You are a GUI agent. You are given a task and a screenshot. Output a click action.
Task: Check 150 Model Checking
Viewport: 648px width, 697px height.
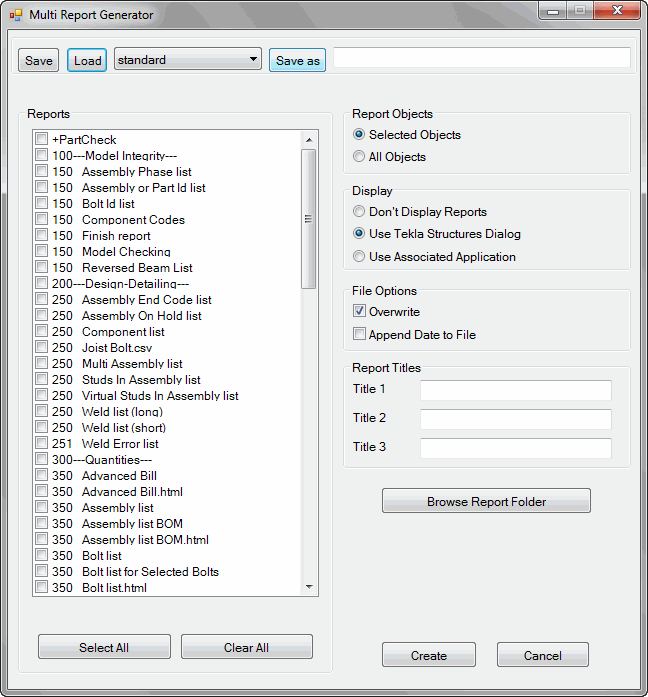click(x=41, y=251)
